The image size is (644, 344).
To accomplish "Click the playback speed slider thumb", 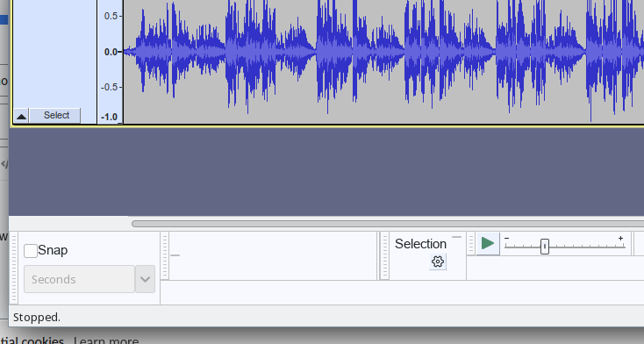I will pyautogui.click(x=545, y=247).
